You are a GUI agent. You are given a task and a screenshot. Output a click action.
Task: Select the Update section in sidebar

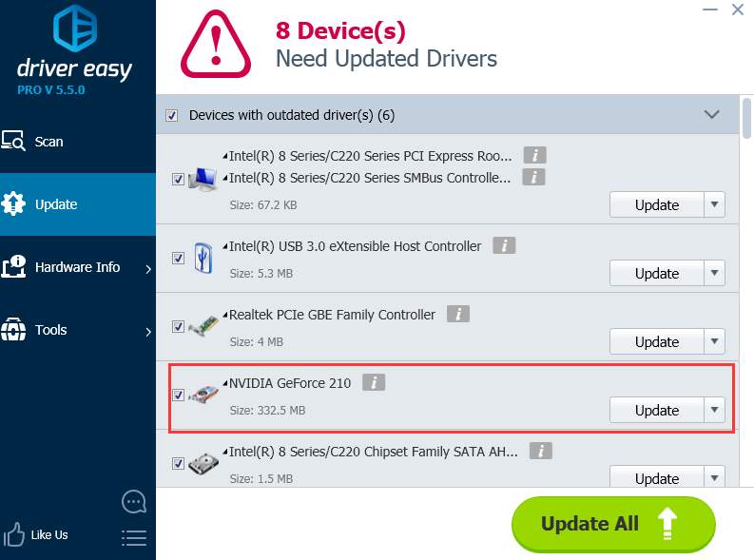(78, 204)
